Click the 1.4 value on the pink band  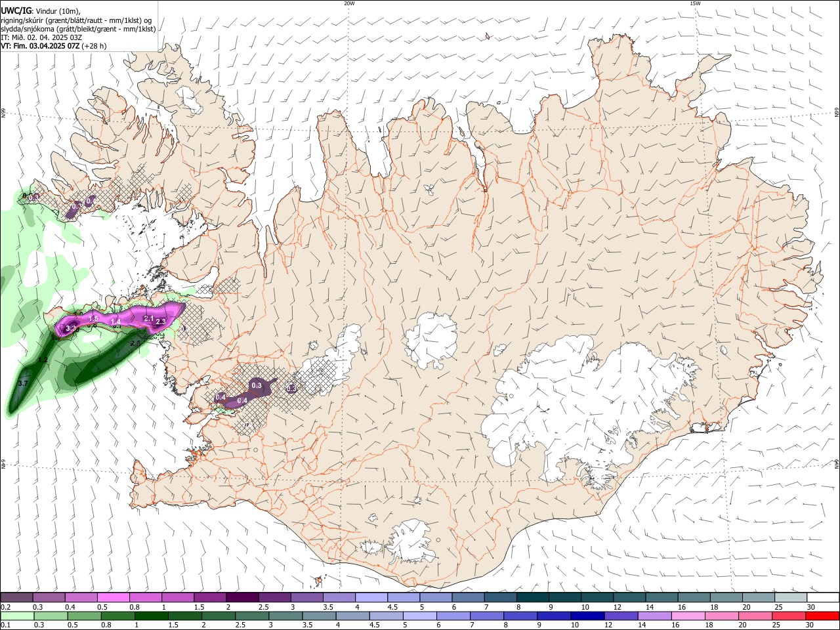point(116,320)
